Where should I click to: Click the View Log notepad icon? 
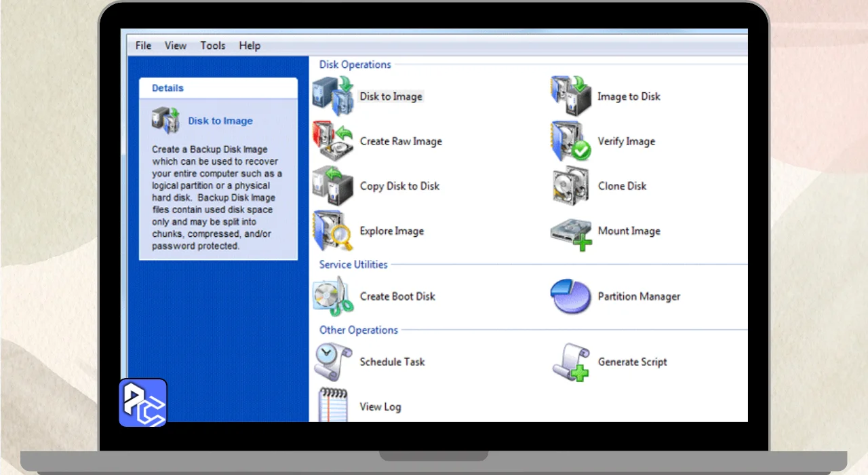coord(333,404)
